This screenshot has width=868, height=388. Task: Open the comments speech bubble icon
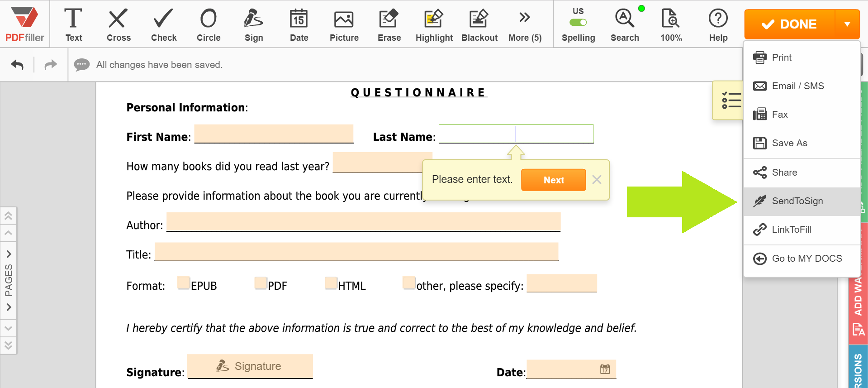pyautogui.click(x=82, y=65)
